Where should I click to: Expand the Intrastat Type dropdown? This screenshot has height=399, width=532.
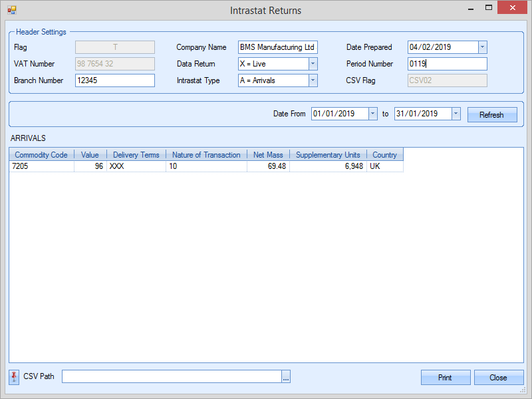point(313,80)
